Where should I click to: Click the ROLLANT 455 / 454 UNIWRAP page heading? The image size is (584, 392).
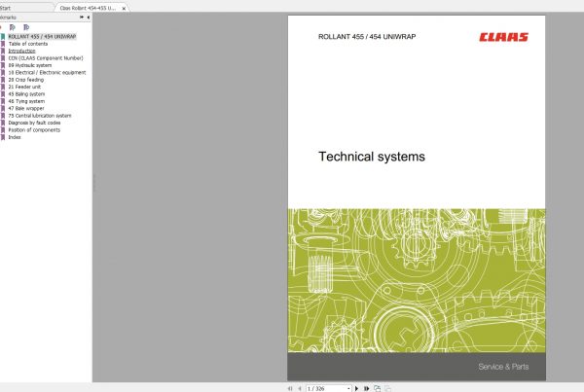[x=367, y=37]
